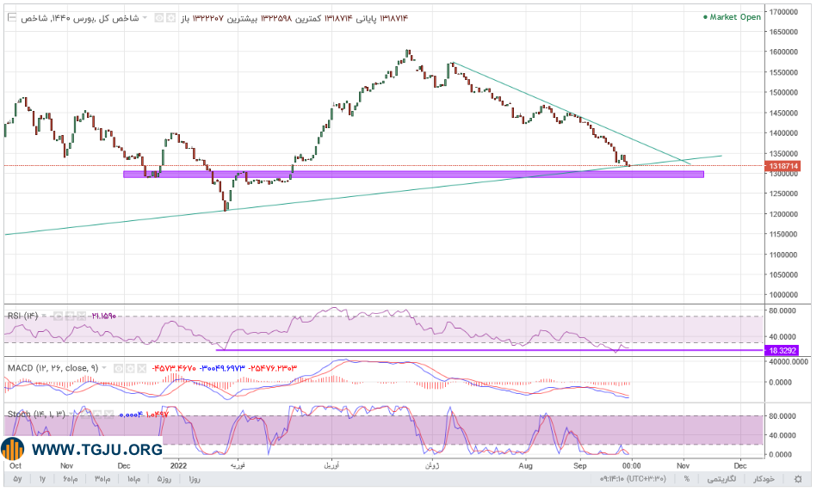Expand the RSI title dropdown arrow
Image resolution: width=829 pixels, height=504 pixels.
tap(45, 316)
